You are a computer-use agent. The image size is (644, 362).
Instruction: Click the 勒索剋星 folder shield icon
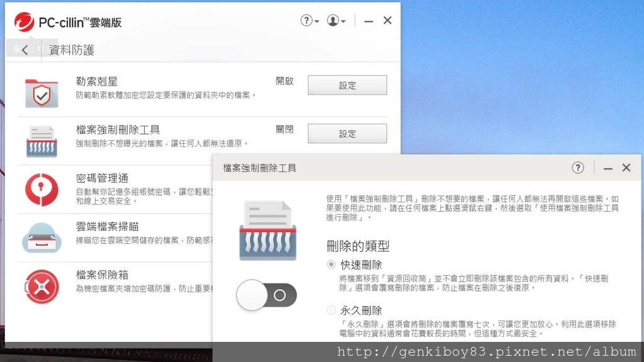click(x=42, y=93)
